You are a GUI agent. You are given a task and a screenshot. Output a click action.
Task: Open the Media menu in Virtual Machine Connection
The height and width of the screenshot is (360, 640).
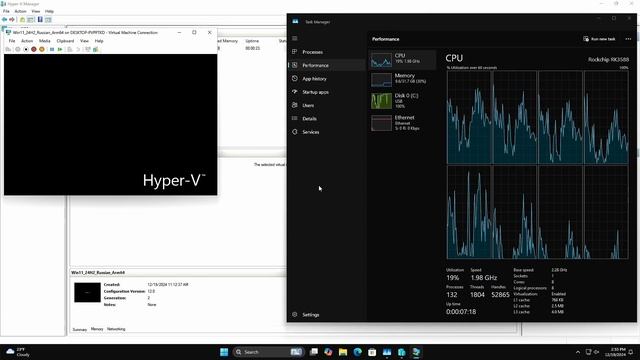point(44,41)
